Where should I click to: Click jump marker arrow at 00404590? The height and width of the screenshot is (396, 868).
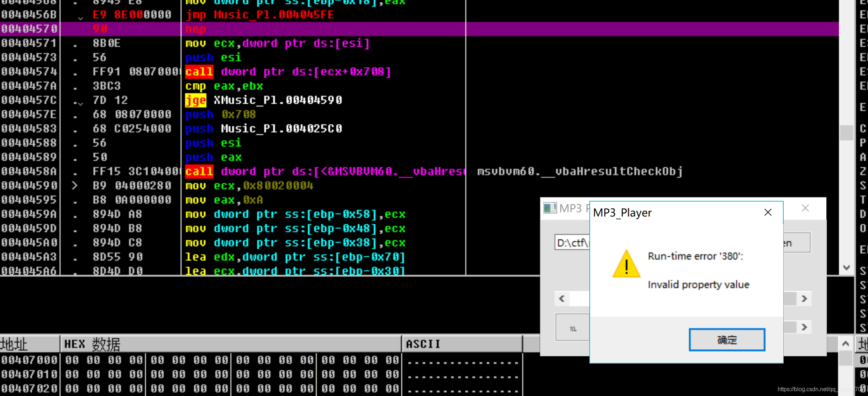coord(75,186)
